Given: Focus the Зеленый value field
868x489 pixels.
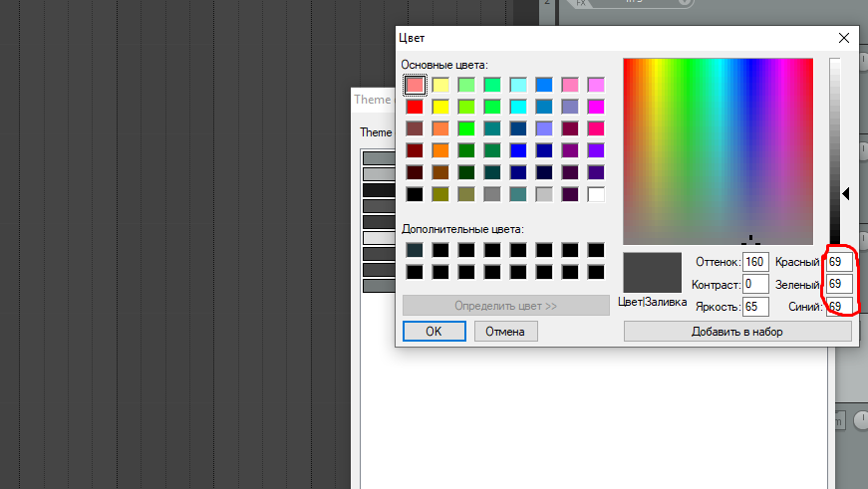Looking at the screenshot, I should click(839, 284).
